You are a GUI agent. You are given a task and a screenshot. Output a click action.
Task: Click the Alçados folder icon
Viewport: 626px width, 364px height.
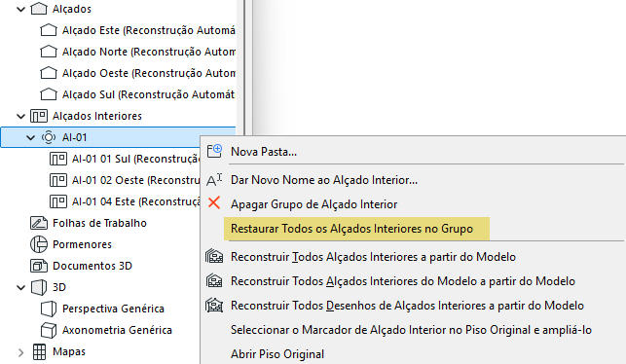(x=39, y=9)
